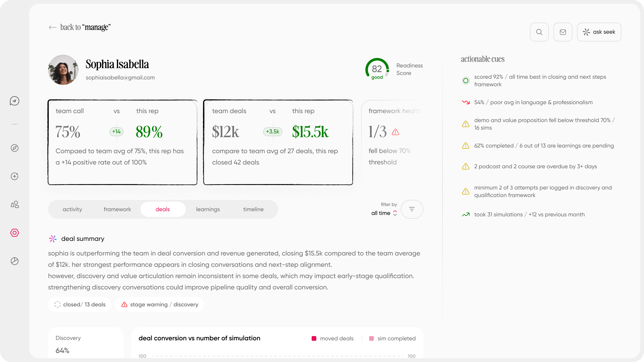Click Sophia Isabella's profile photo
Image resolution: width=644 pixels, height=362 pixels.
63,70
